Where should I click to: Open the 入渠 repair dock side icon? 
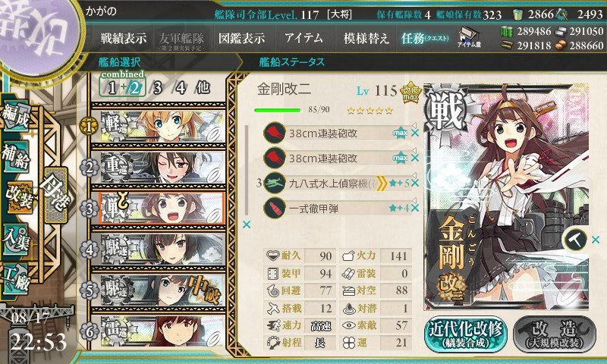pos(15,240)
